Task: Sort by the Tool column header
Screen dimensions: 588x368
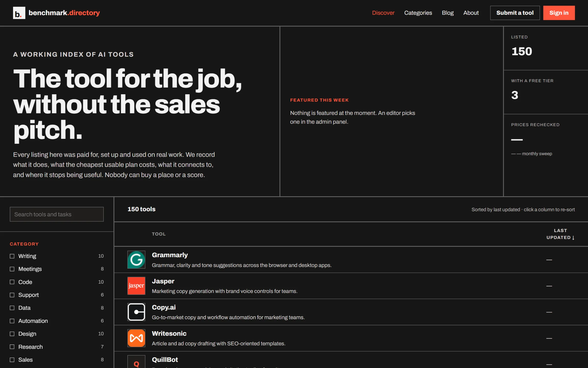Action: pos(159,234)
